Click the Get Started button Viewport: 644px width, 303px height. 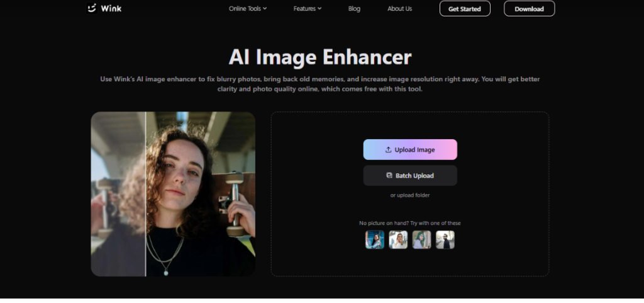tap(465, 9)
